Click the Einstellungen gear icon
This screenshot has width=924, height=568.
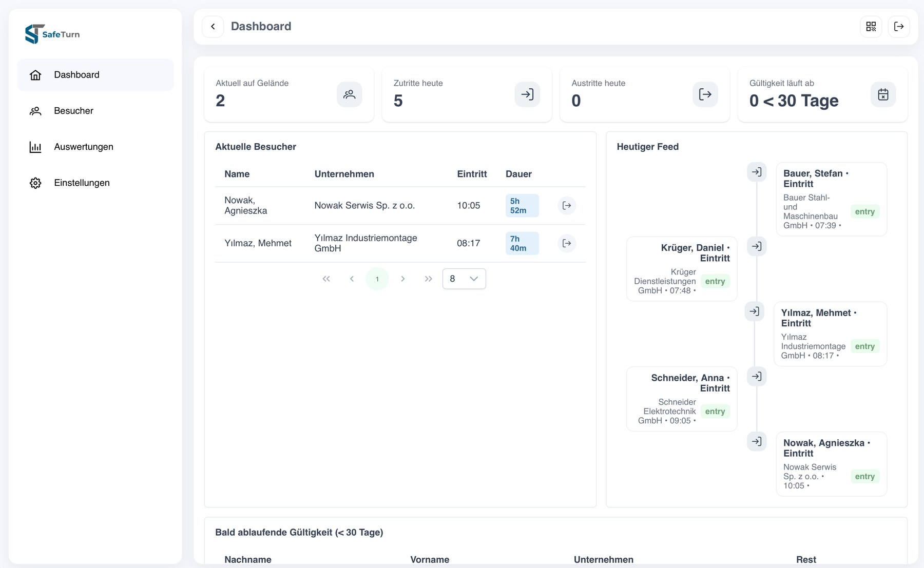[x=35, y=183]
